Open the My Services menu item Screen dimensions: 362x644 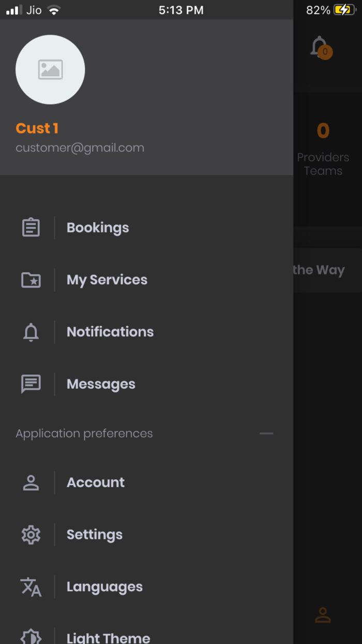(x=107, y=280)
